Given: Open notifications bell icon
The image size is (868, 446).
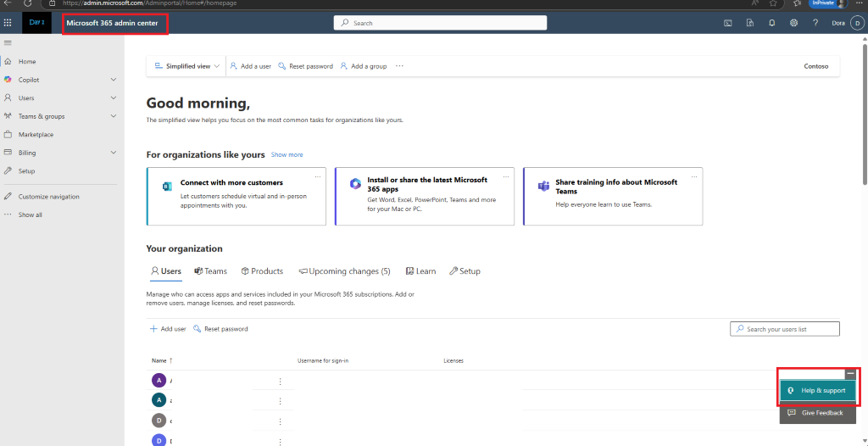Looking at the screenshot, I should (771, 23).
